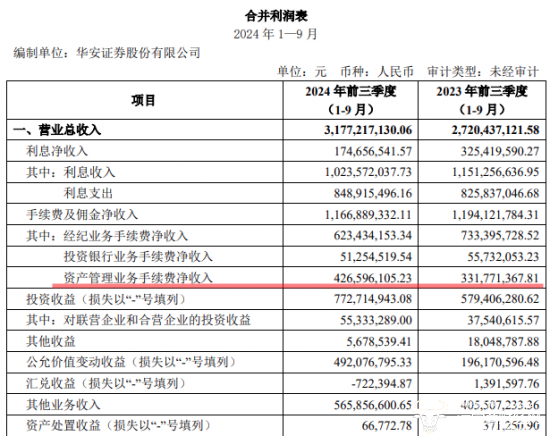
Task: Select the 投资收益 value 772,714,943.08
Action: (373, 299)
